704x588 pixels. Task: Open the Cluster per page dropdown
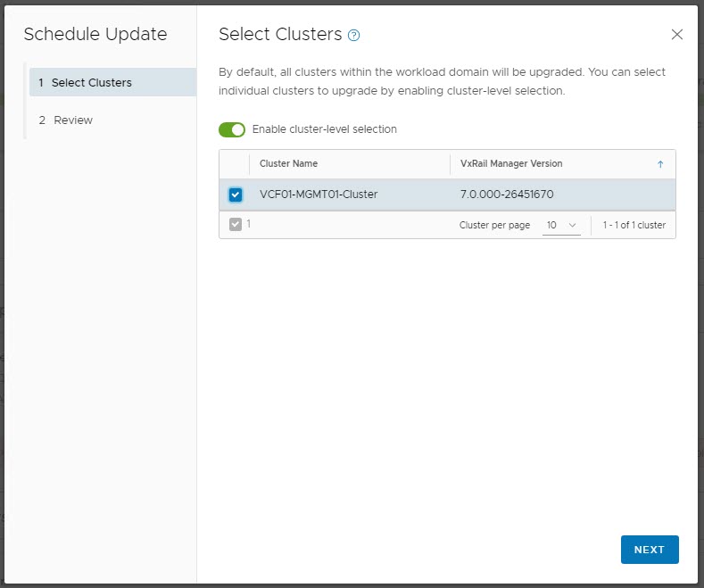pos(561,225)
